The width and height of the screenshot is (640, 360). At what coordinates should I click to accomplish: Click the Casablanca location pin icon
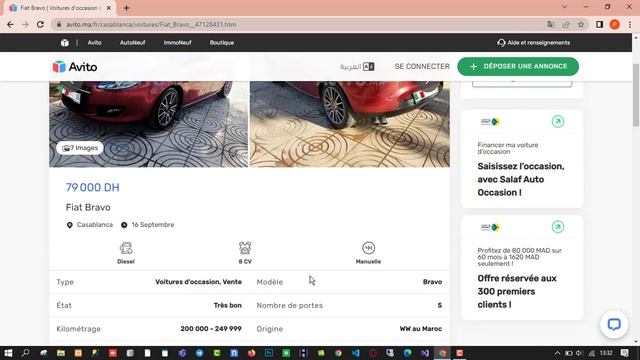pos(70,225)
